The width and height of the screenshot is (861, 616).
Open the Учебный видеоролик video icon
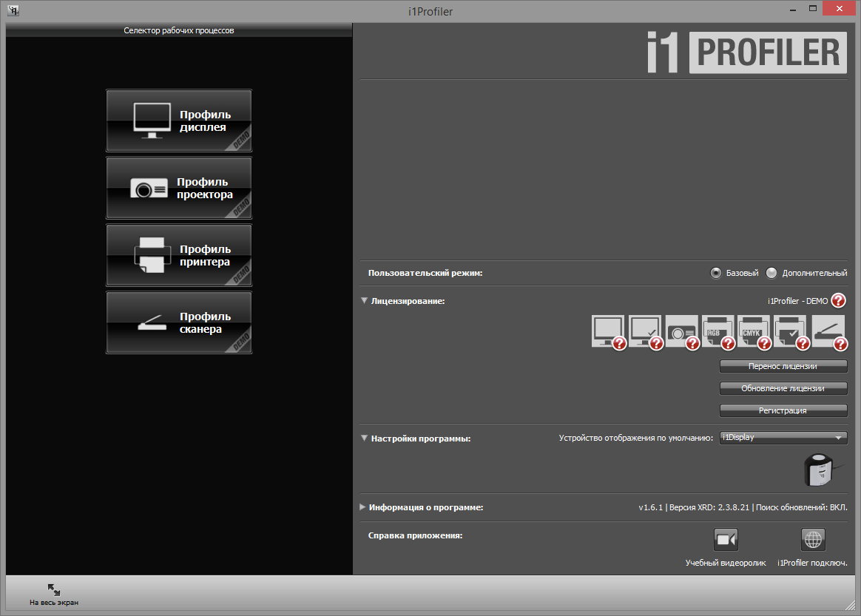pyautogui.click(x=726, y=539)
